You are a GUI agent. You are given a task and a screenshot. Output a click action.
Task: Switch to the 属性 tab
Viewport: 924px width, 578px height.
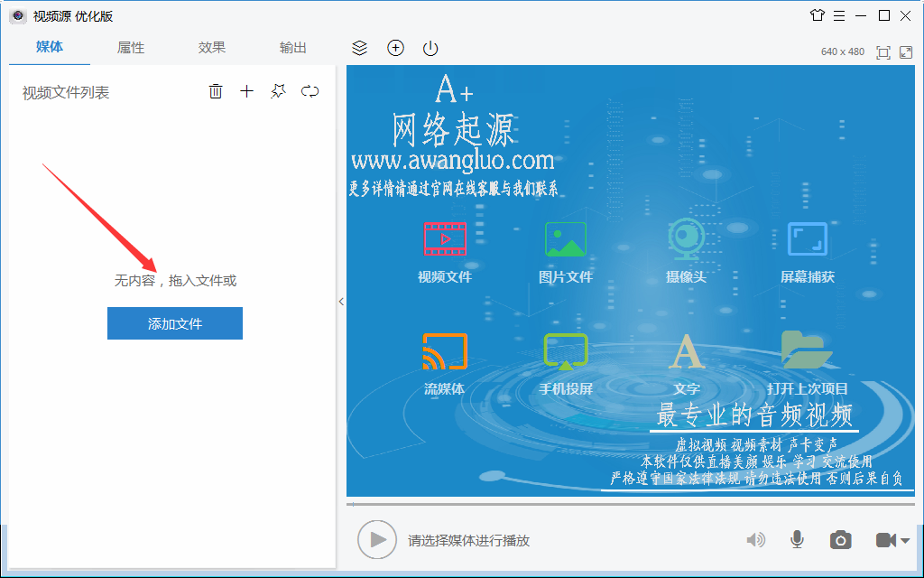(130, 48)
